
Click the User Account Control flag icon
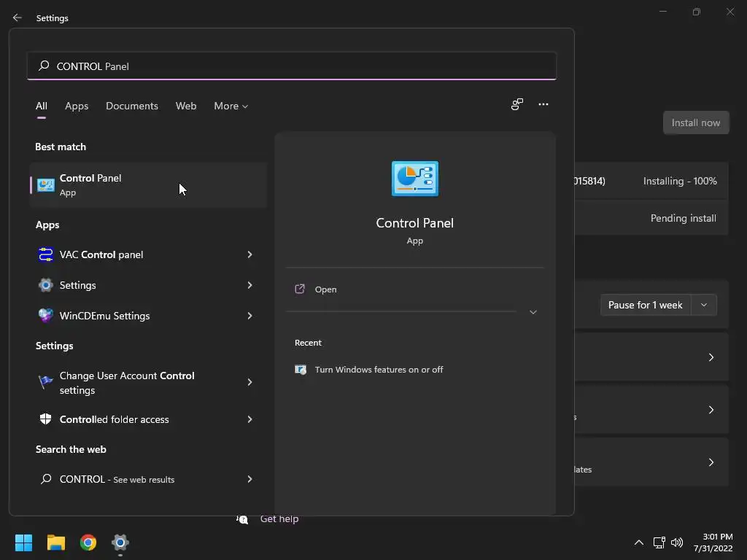(x=46, y=382)
